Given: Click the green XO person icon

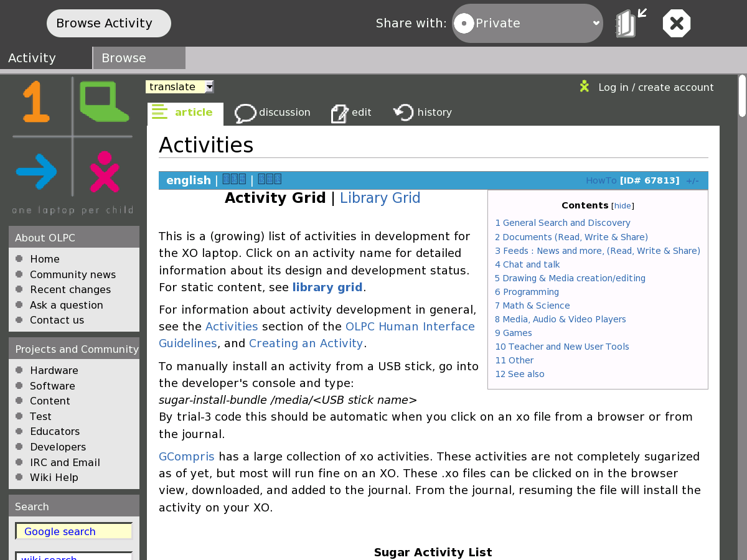Looking at the screenshot, I should coord(584,86).
